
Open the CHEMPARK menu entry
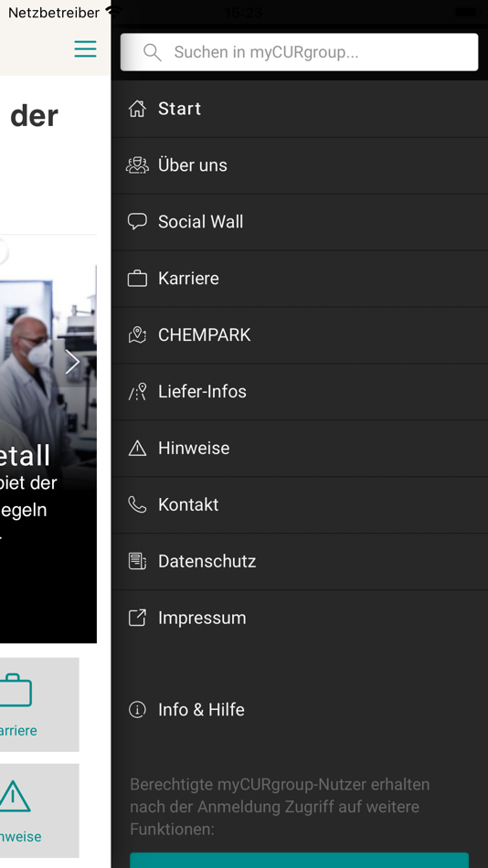pyautogui.click(x=299, y=335)
